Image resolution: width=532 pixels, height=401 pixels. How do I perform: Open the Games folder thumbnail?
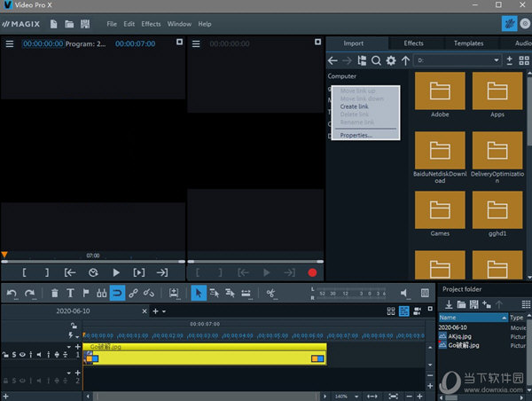pos(440,209)
